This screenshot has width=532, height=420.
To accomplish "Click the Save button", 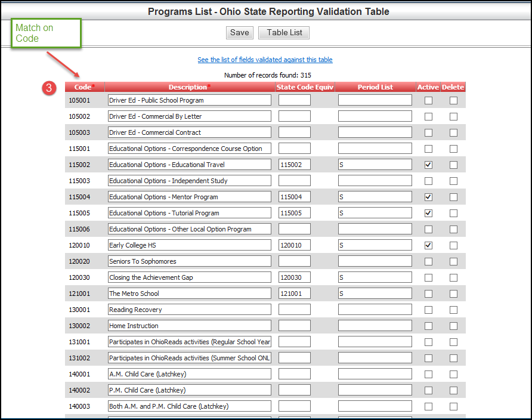I will (x=239, y=33).
